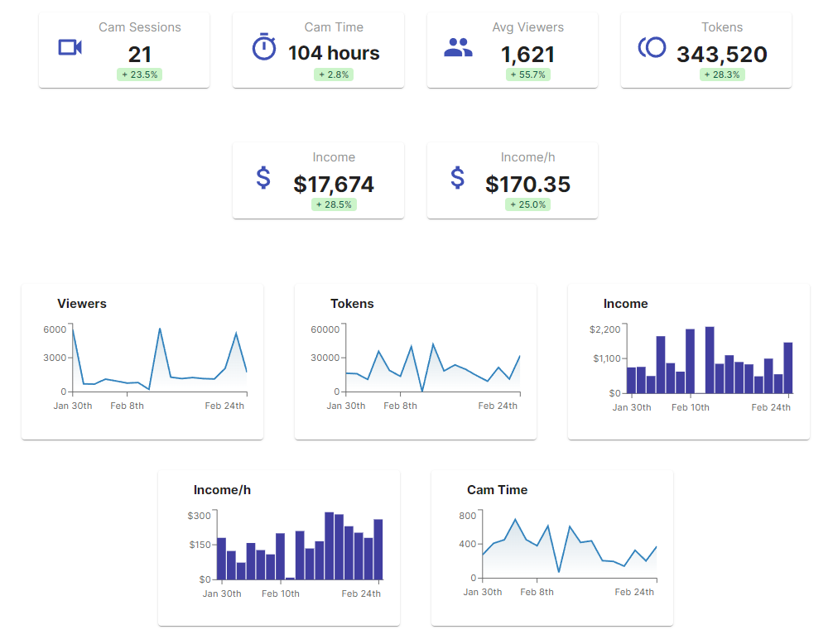
Task: Select the people icon on Avg Viewers card
Action: 458,47
